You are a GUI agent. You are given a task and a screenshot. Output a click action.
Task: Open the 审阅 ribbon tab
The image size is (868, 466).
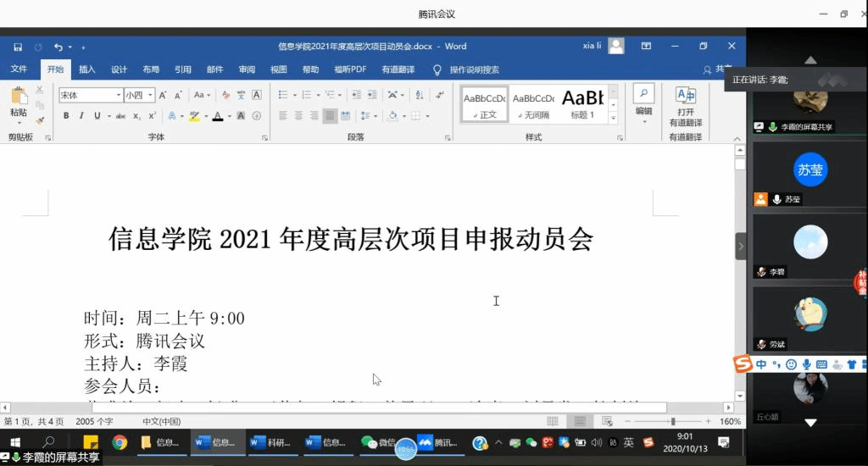coord(247,69)
